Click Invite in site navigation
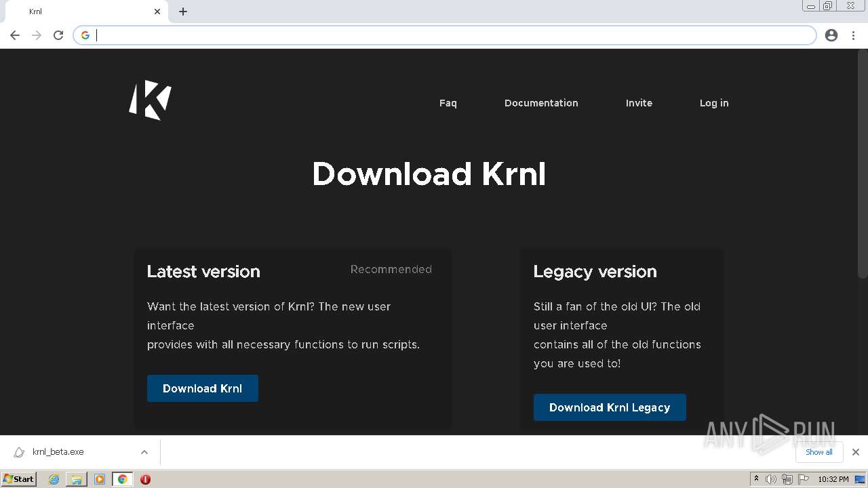The image size is (868, 488). [639, 103]
